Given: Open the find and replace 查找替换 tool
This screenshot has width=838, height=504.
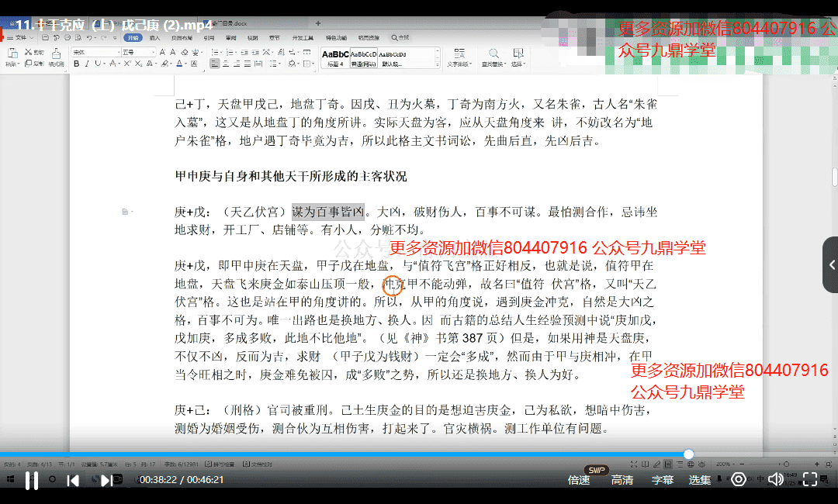Looking at the screenshot, I should point(492,57).
